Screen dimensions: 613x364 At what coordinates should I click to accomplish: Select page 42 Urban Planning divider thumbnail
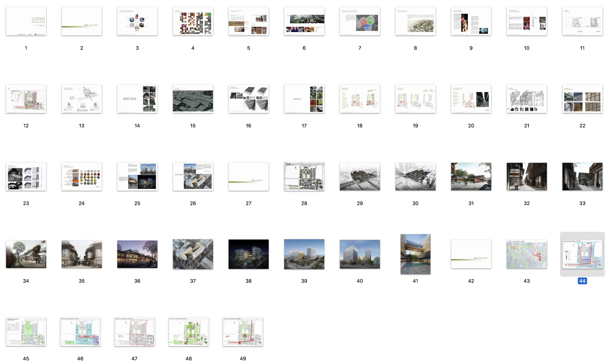(471, 254)
